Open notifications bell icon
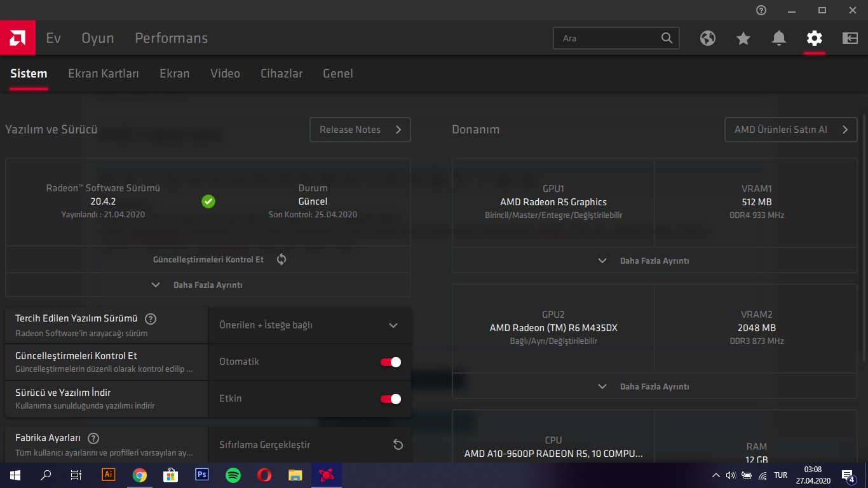 779,38
